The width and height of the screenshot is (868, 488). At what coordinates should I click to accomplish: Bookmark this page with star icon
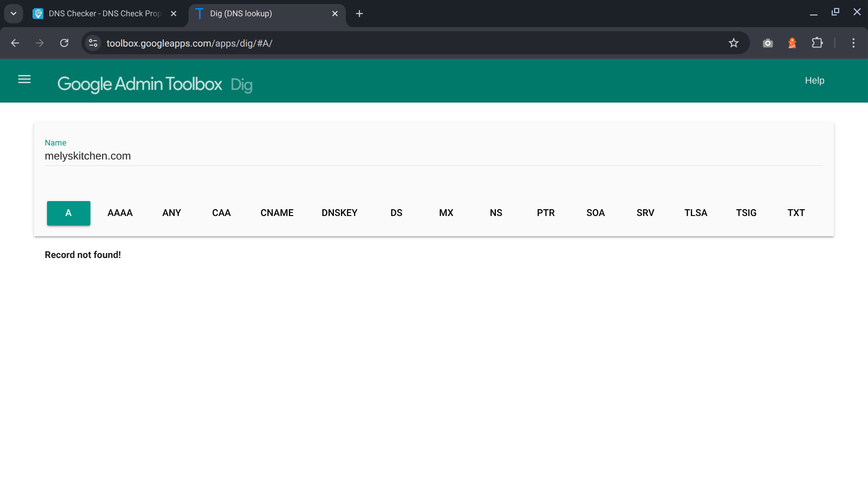[x=733, y=43]
